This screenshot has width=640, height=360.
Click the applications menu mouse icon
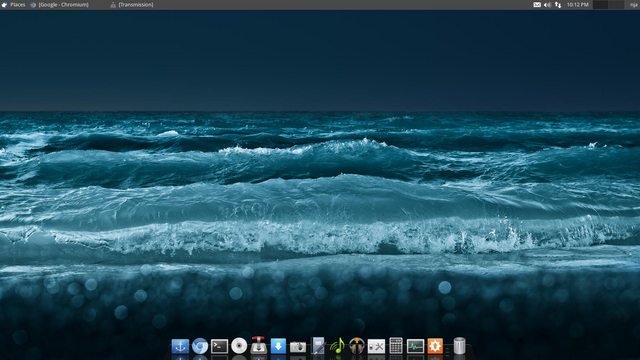[4, 5]
